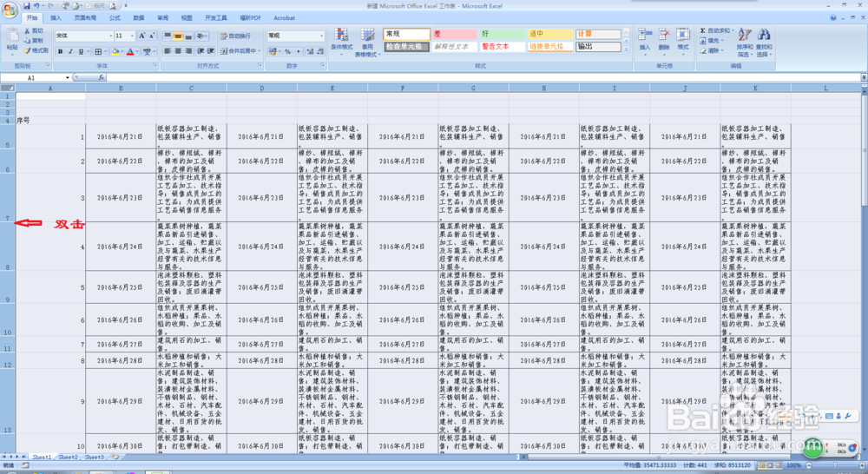Align text to the bottom of cells
Viewport: 868px width, 474px height.
pyautogui.click(x=188, y=36)
